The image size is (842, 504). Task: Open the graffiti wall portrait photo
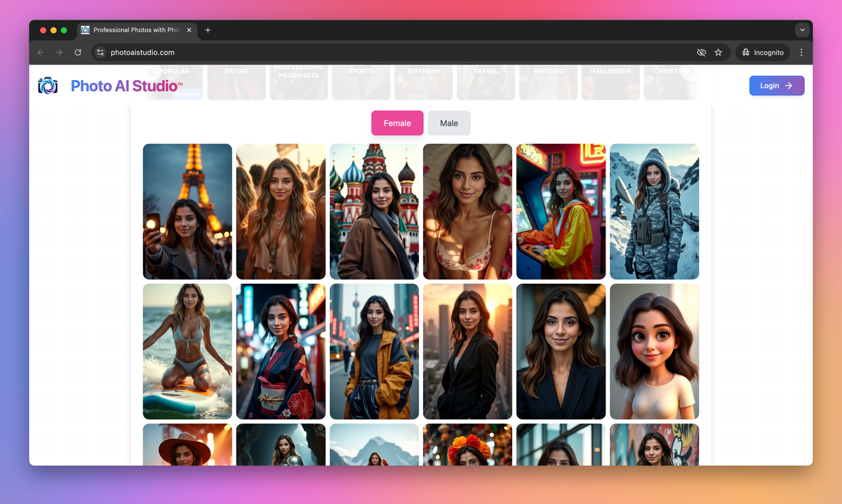pos(654,444)
